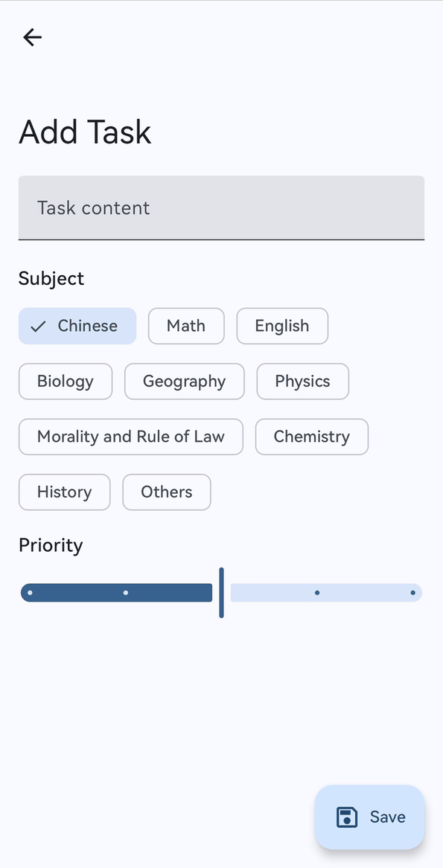Click the back arrow to return
The width and height of the screenshot is (443, 868).
click(x=31, y=36)
